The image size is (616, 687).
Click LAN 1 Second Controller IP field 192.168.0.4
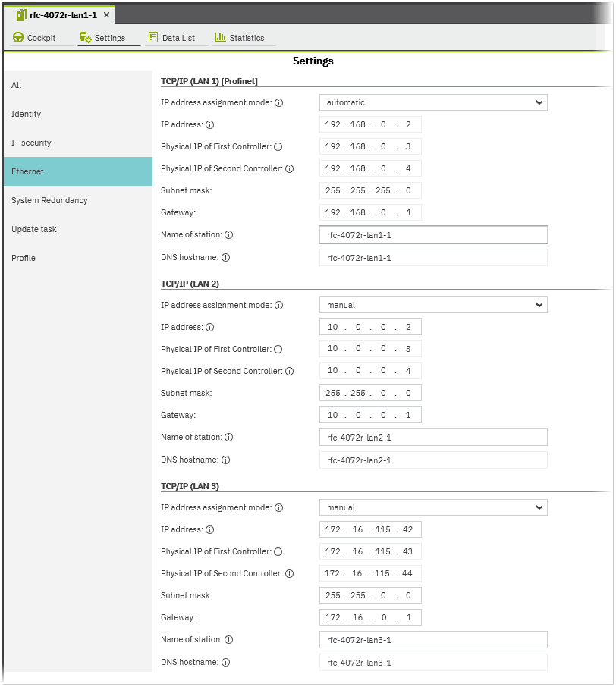[370, 168]
